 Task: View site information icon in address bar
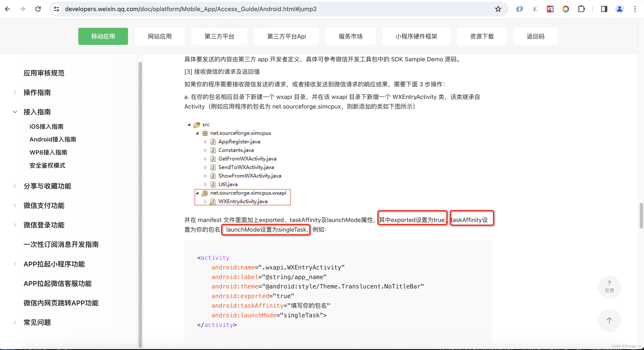tap(56, 9)
